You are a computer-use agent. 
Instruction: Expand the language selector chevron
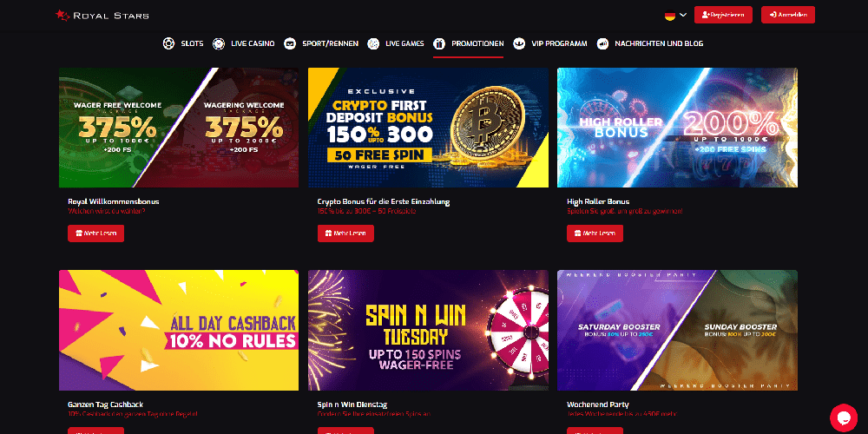click(683, 15)
